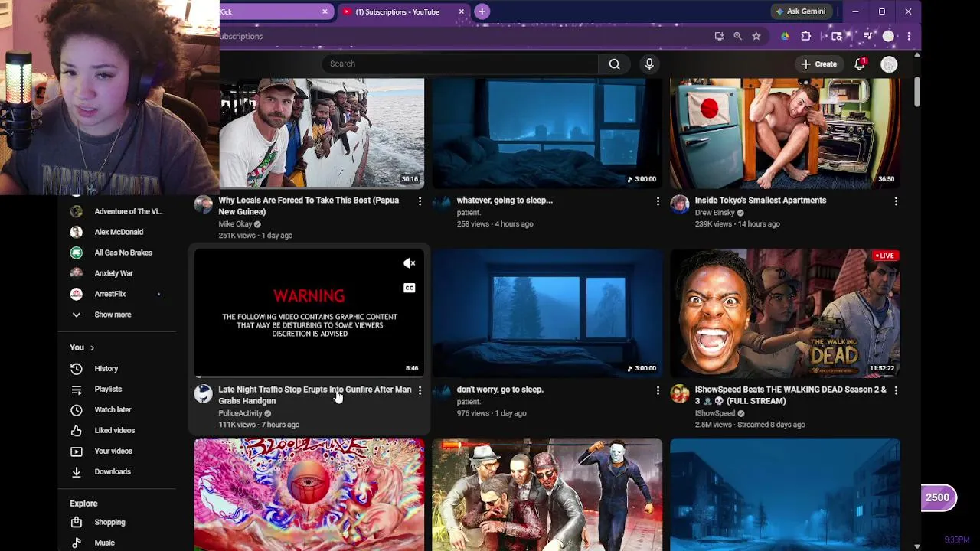Click the Ask Gemini button
Viewport: 980px width, 551px height.
tap(800, 11)
